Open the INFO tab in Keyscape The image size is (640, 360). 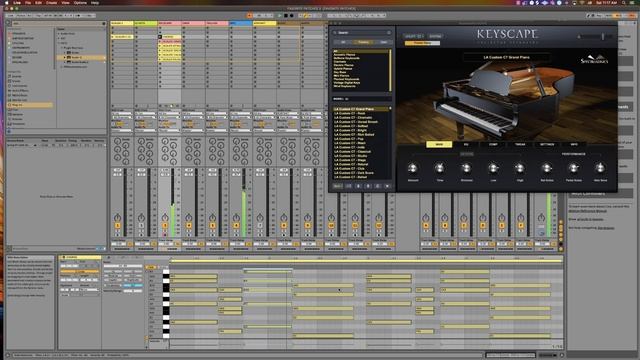(574, 144)
